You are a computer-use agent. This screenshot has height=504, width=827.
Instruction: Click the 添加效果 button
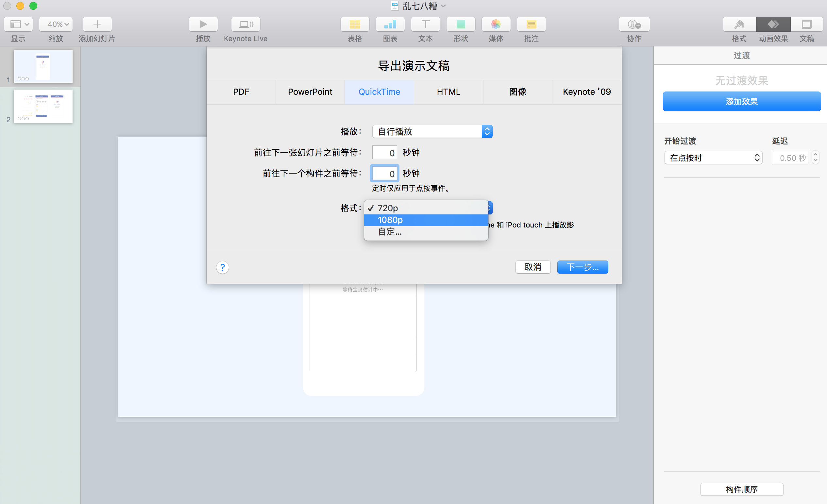(742, 101)
